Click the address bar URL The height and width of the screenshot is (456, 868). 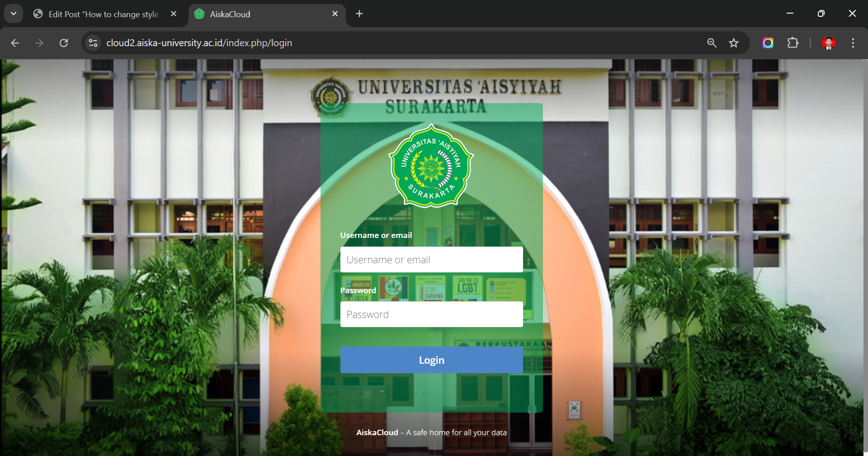(199, 43)
